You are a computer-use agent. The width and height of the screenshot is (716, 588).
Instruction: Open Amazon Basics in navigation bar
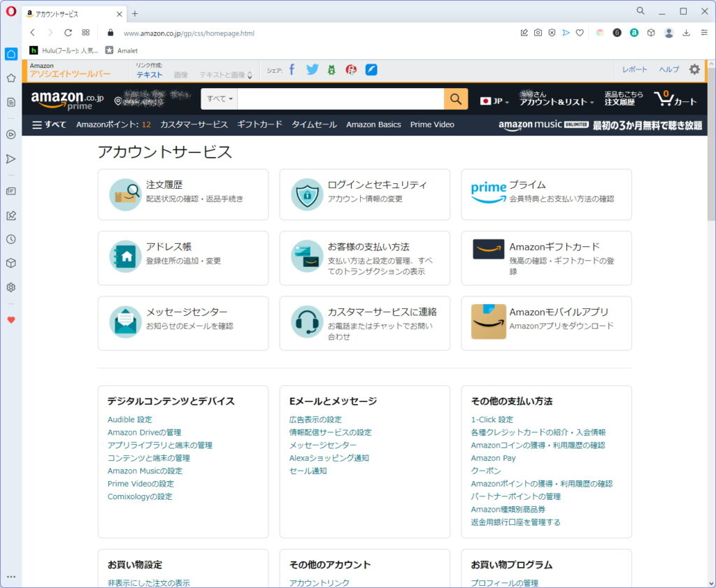pyautogui.click(x=373, y=124)
